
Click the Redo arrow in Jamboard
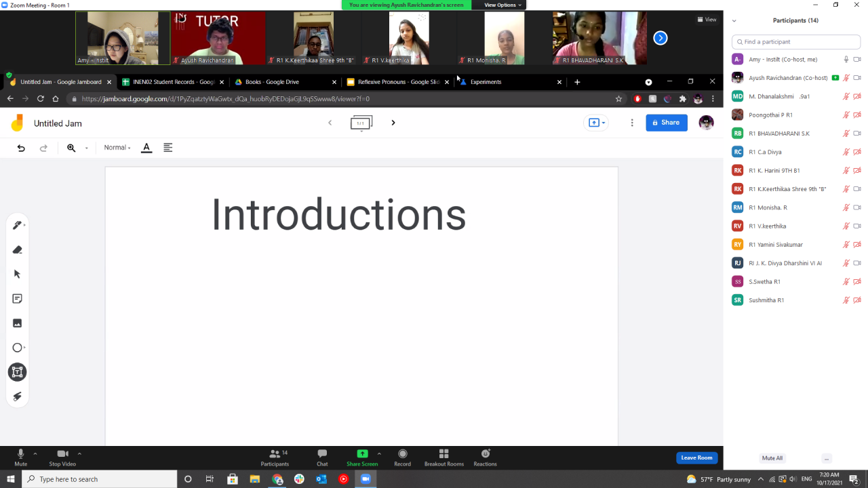[43, 148]
